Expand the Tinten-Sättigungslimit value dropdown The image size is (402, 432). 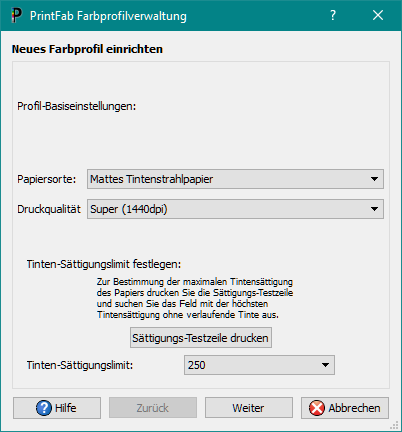(x=259, y=365)
